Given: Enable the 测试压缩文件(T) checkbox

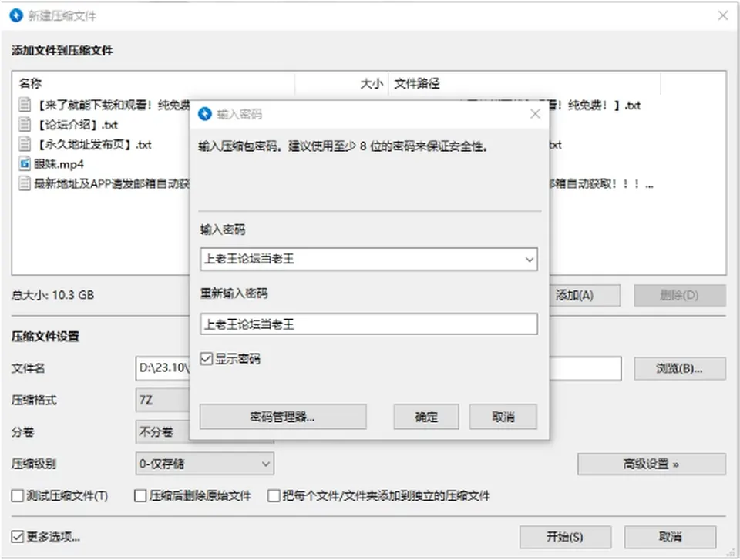Looking at the screenshot, I should pyautogui.click(x=18, y=496).
